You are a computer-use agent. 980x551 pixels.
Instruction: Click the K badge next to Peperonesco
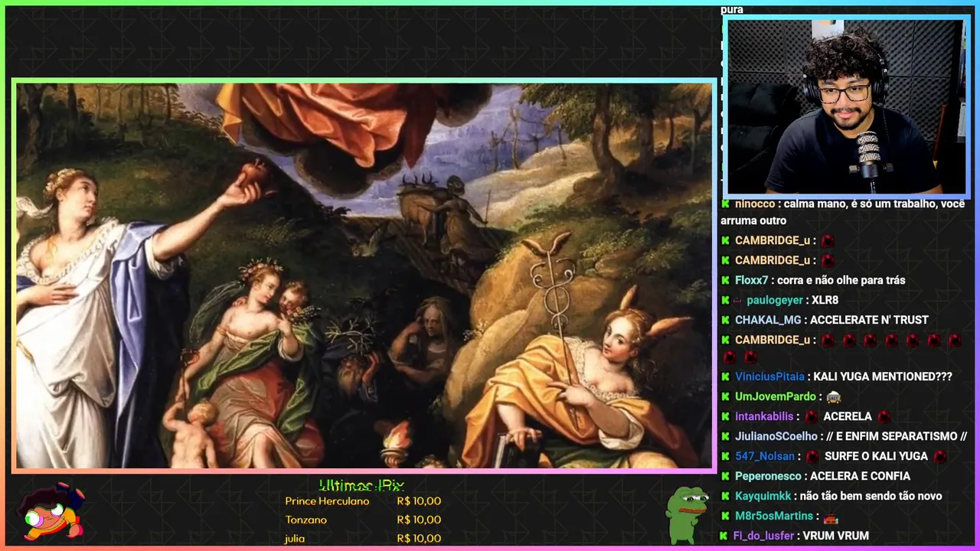[x=725, y=476]
